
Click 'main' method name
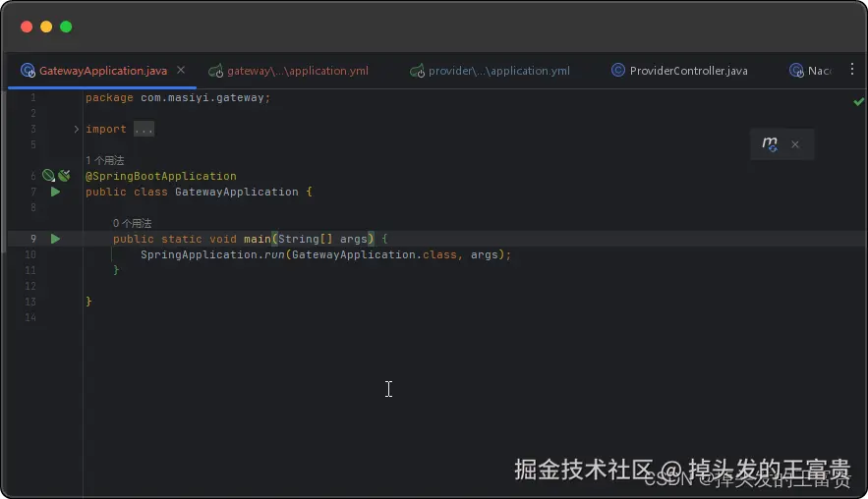tap(258, 239)
